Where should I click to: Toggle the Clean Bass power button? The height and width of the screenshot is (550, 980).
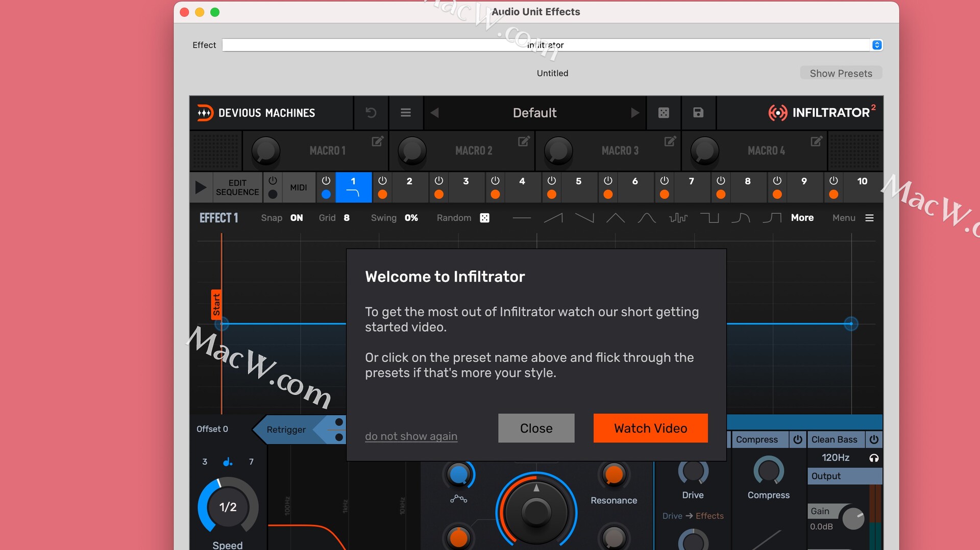click(874, 439)
